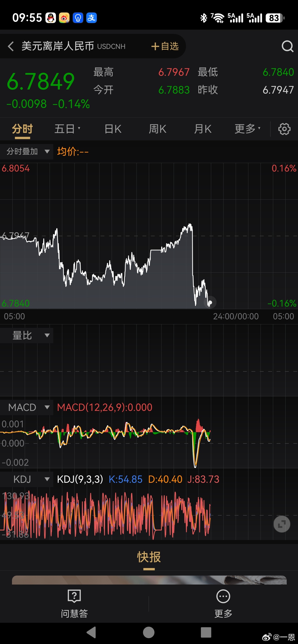Open the 分时叠加 overlay dropdown
Viewport: 298px width, 644px height.
[x=27, y=152]
